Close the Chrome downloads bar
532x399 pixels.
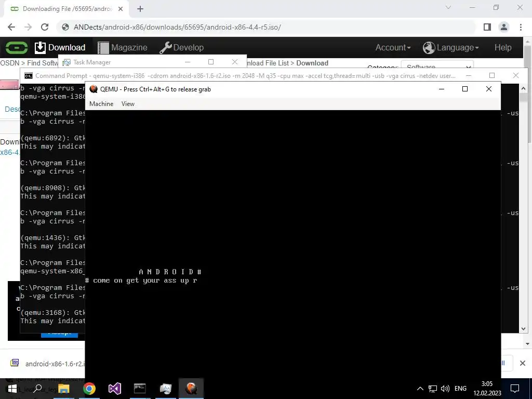(523, 363)
